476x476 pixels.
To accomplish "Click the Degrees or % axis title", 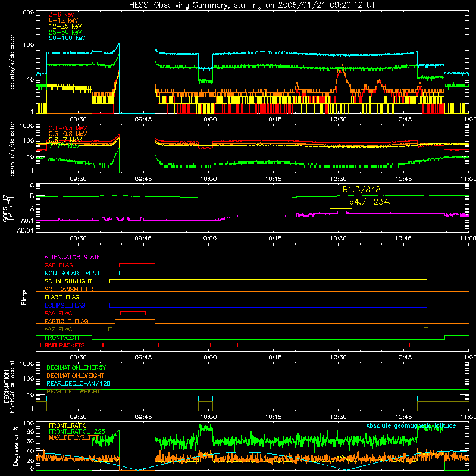I will pos(15,446).
